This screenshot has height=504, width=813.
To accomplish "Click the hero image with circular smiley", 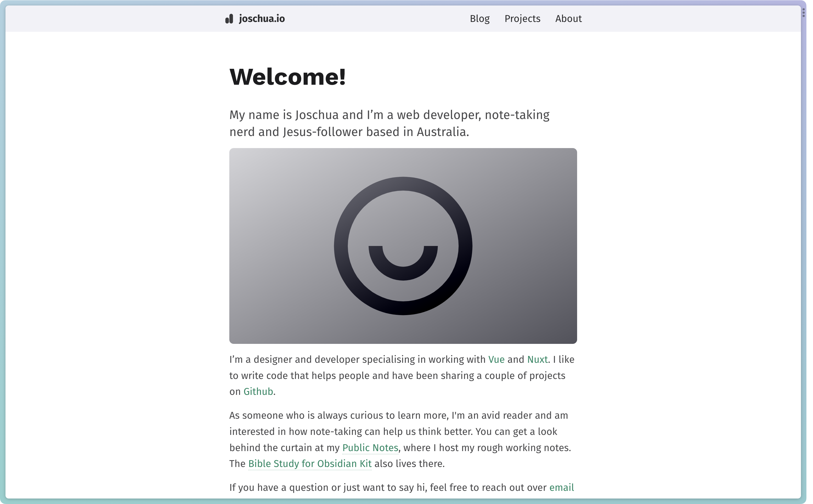I will [402, 246].
